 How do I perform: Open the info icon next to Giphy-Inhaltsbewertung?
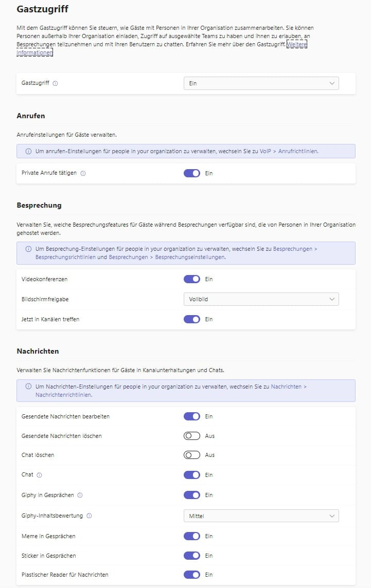[x=89, y=515]
